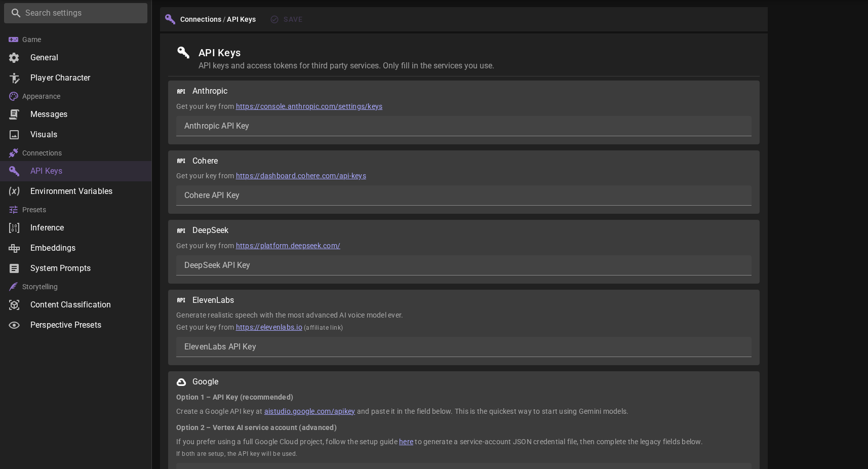
Task: Click the Save checkmark icon
Action: 274,19
